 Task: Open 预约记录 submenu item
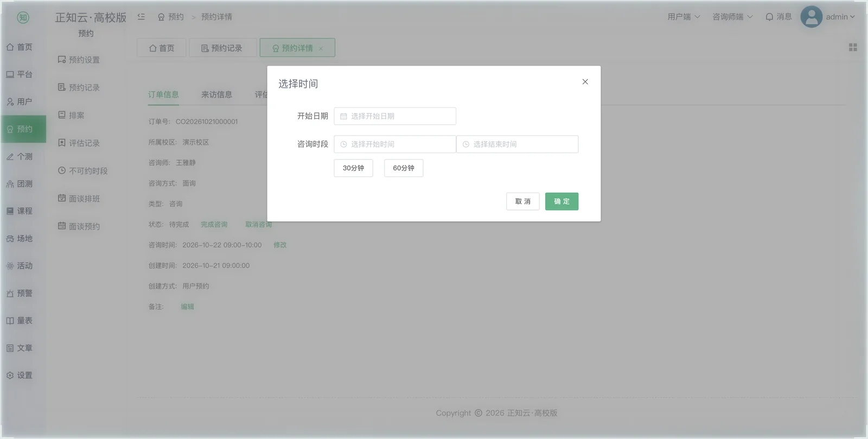tap(79, 87)
